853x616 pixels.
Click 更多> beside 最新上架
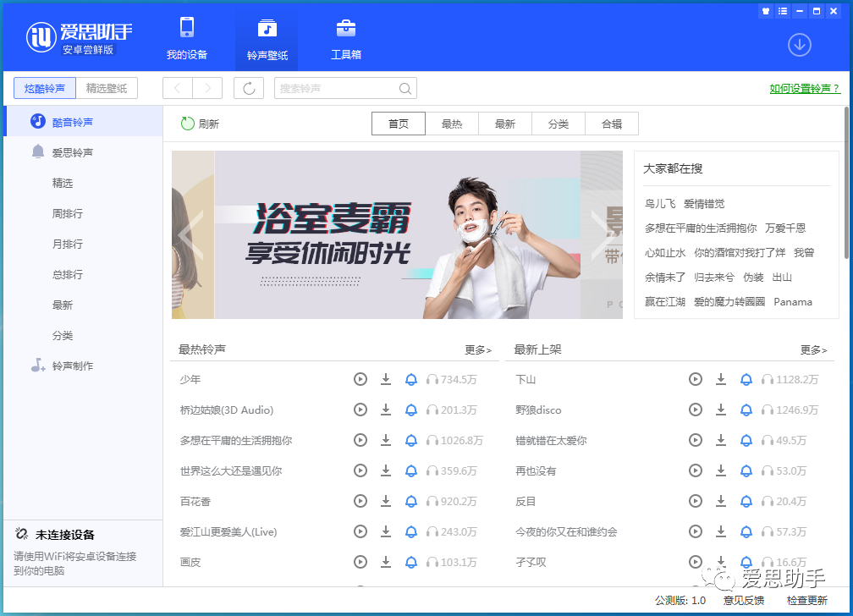[x=813, y=349]
